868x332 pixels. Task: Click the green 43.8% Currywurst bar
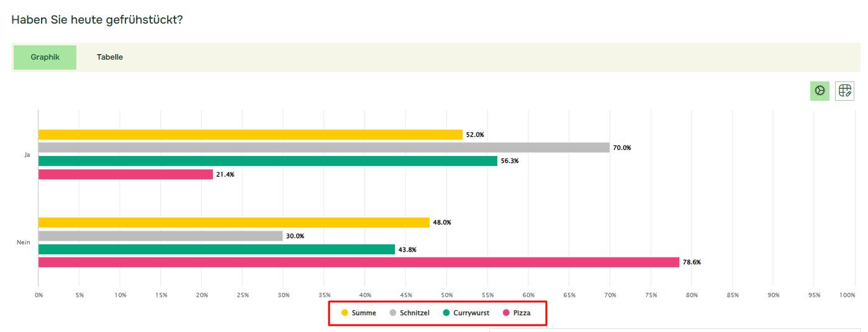(216, 249)
